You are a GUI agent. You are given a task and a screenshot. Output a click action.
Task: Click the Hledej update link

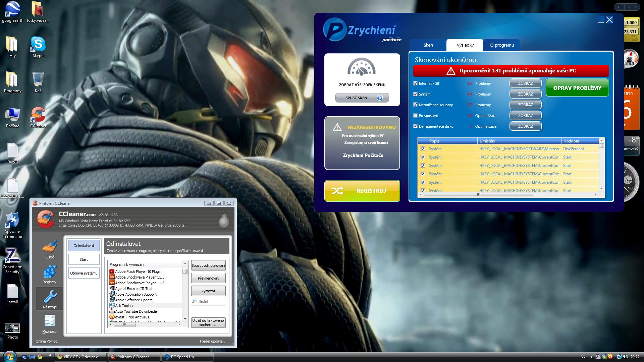click(213, 341)
